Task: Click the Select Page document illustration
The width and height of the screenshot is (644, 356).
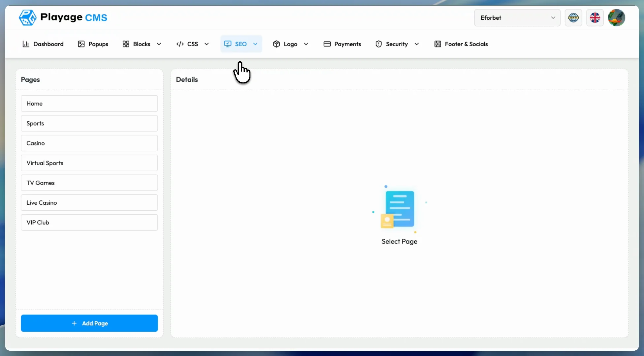Action: 399,209
